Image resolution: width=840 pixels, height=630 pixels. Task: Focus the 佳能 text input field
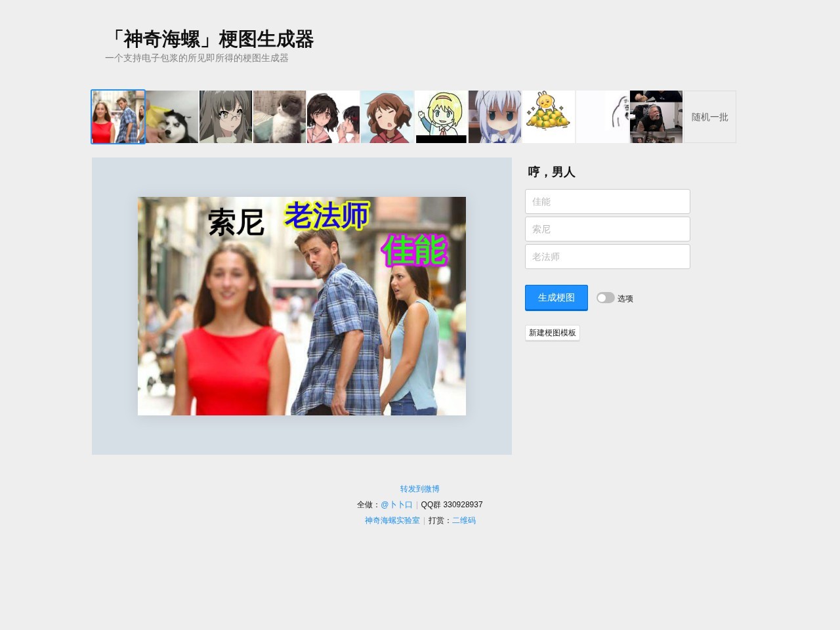click(x=608, y=201)
